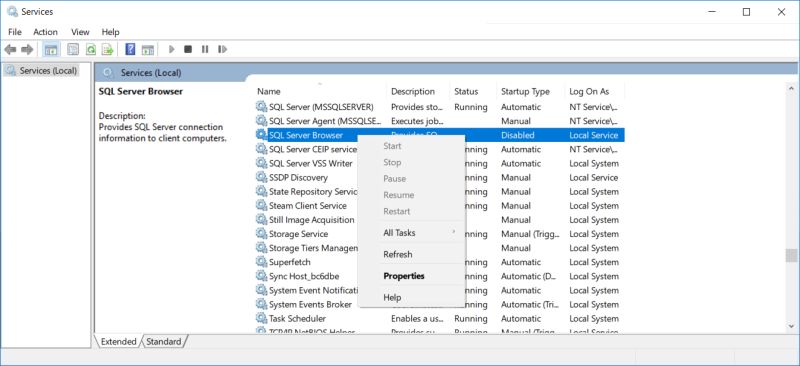
Task: Click the Services title bar app icon
Action: click(13, 11)
